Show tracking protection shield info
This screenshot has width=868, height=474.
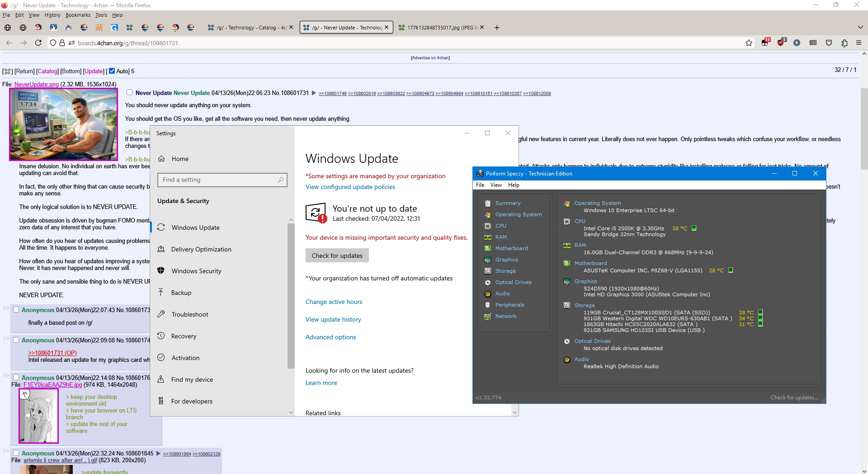[53, 43]
